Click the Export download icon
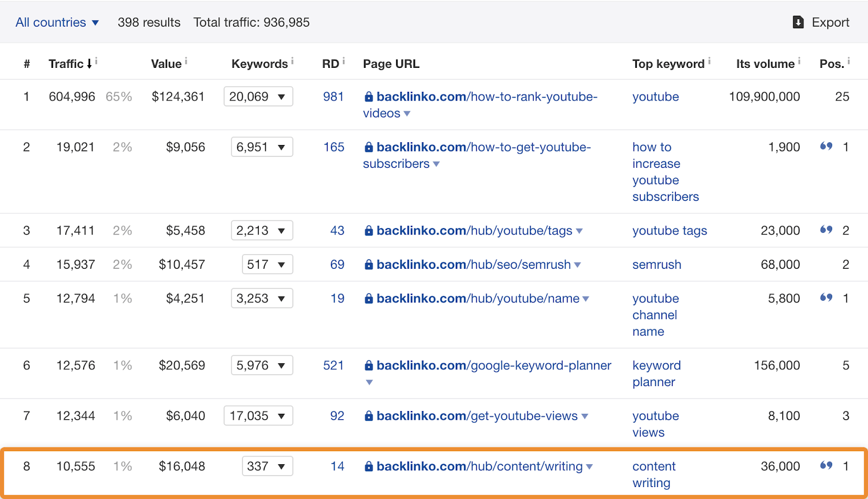Image resolution: width=868 pixels, height=499 pixels. [x=798, y=22]
